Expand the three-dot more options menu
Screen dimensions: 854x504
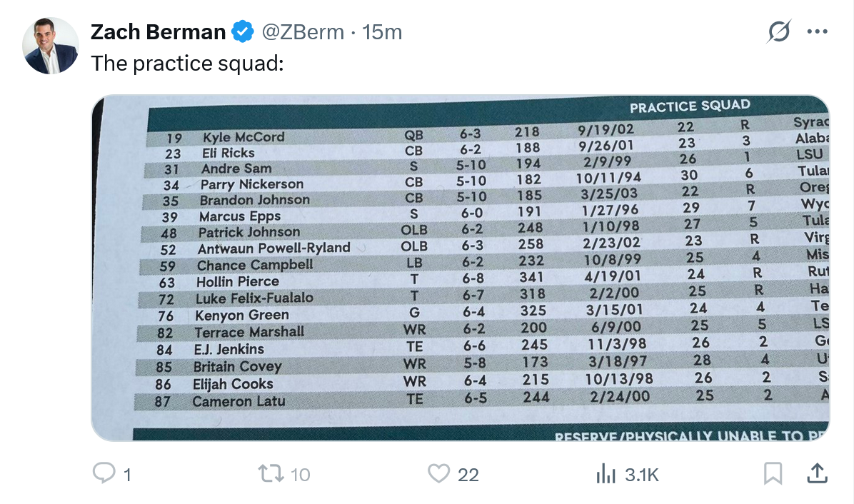pyautogui.click(x=817, y=32)
